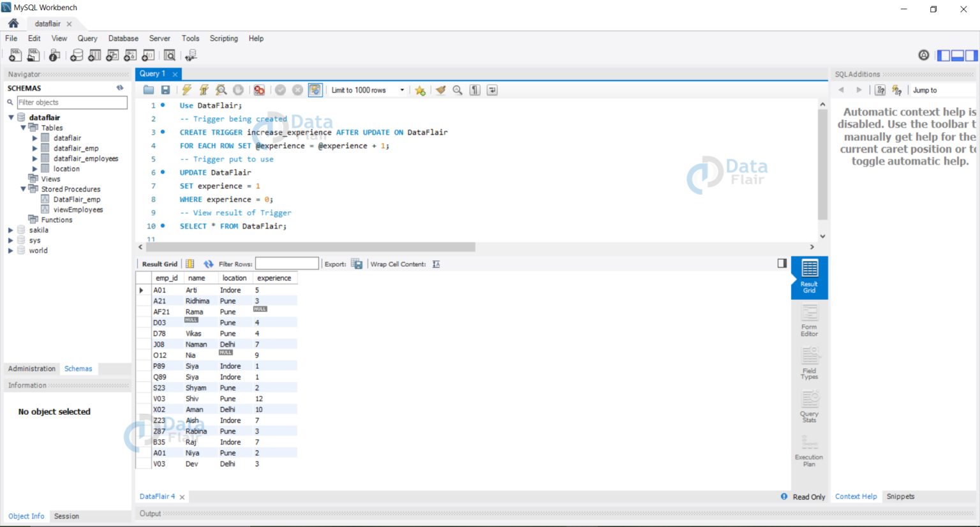980x527 pixels.
Task: Toggle the right sidebar panel visibility
Action: [971, 56]
